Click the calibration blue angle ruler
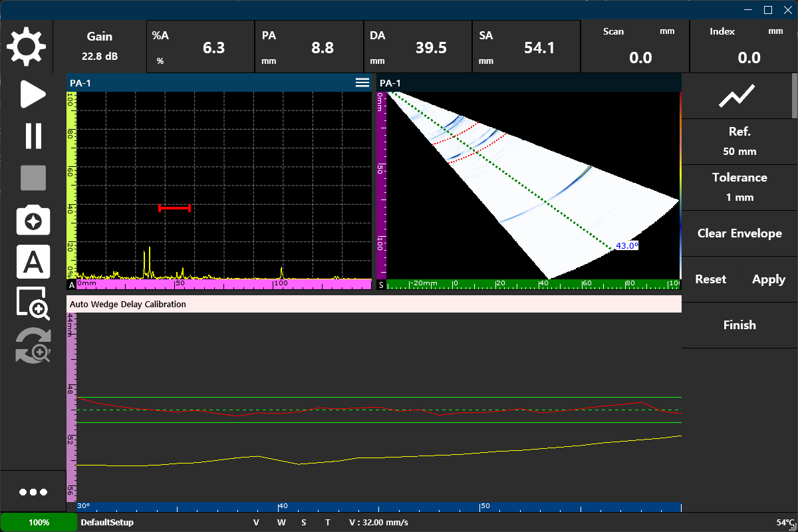Viewport: 798px width, 532px height. (x=379, y=507)
